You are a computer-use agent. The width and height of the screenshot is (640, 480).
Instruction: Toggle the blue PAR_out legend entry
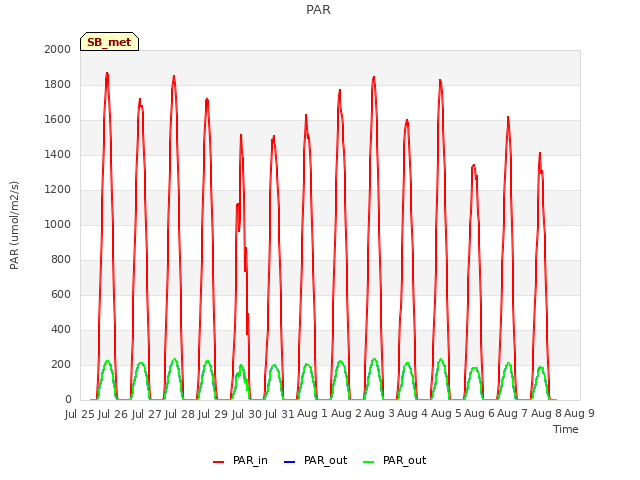pyautogui.click(x=315, y=460)
